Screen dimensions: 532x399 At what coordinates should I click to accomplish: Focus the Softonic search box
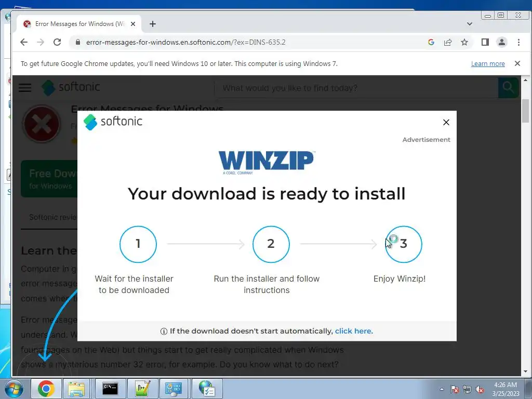point(356,88)
